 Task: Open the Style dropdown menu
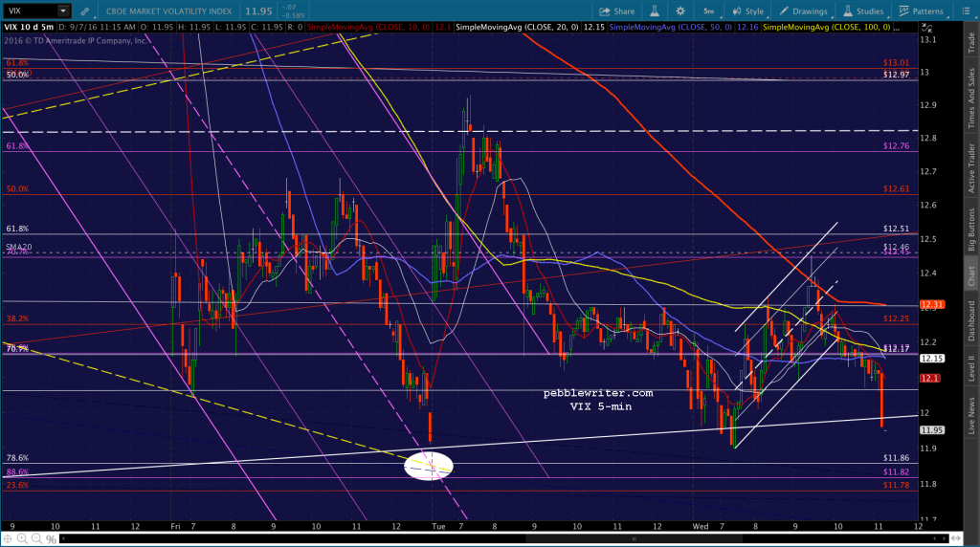click(x=748, y=11)
